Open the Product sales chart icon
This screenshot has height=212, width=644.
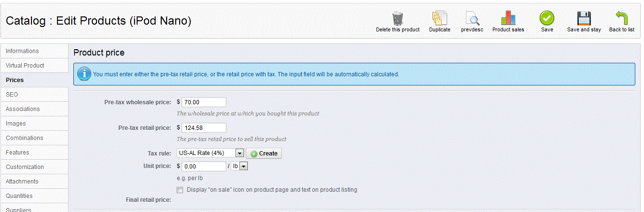pyautogui.click(x=508, y=18)
